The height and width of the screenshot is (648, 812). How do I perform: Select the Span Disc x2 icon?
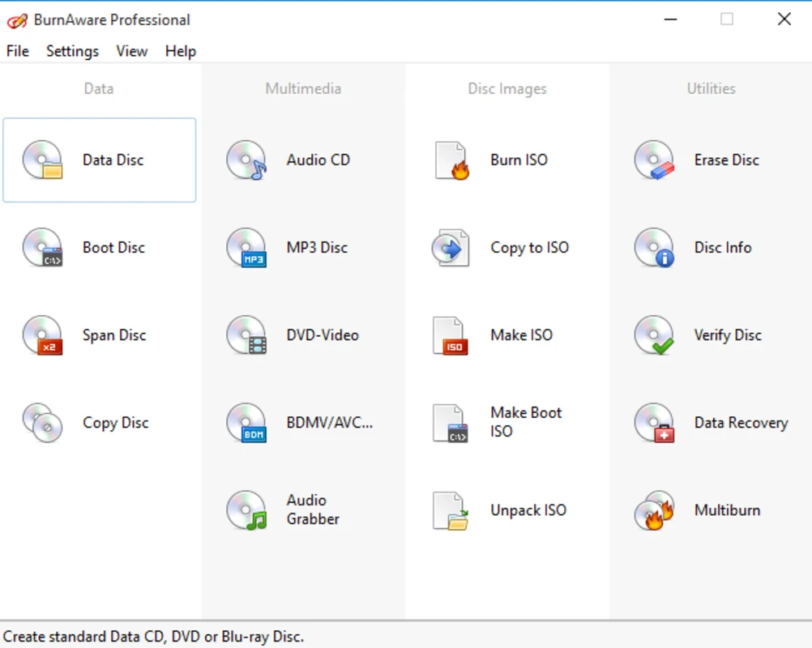(42, 335)
